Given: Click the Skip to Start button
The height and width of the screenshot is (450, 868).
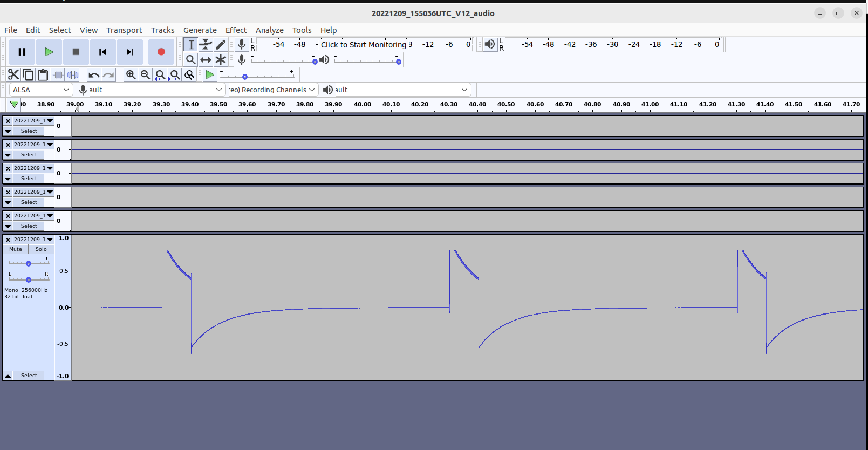Looking at the screenshot, I should coord(102,52).
